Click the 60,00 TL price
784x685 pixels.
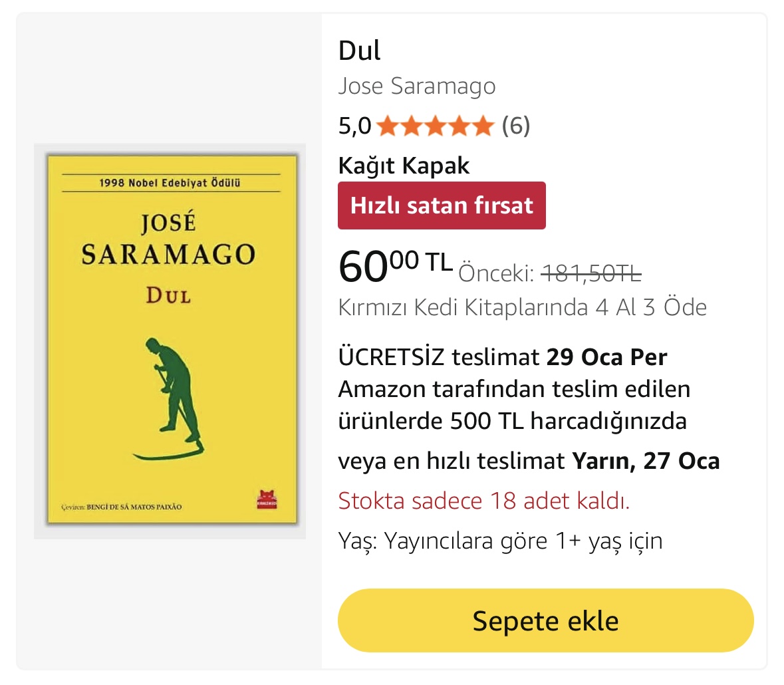click(396, 266)
